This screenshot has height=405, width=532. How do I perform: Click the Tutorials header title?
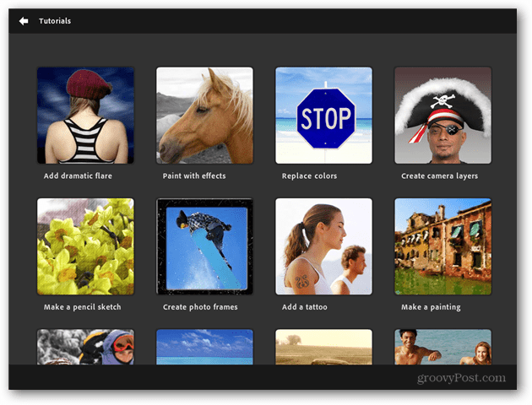(55, 21)
